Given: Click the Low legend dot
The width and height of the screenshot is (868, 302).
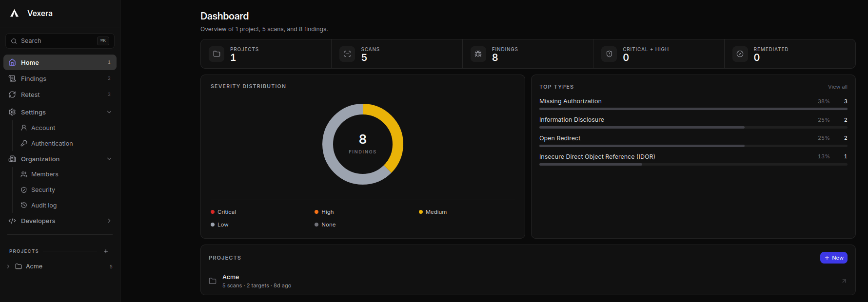Looking at the screenshot, I should [213, 225].
